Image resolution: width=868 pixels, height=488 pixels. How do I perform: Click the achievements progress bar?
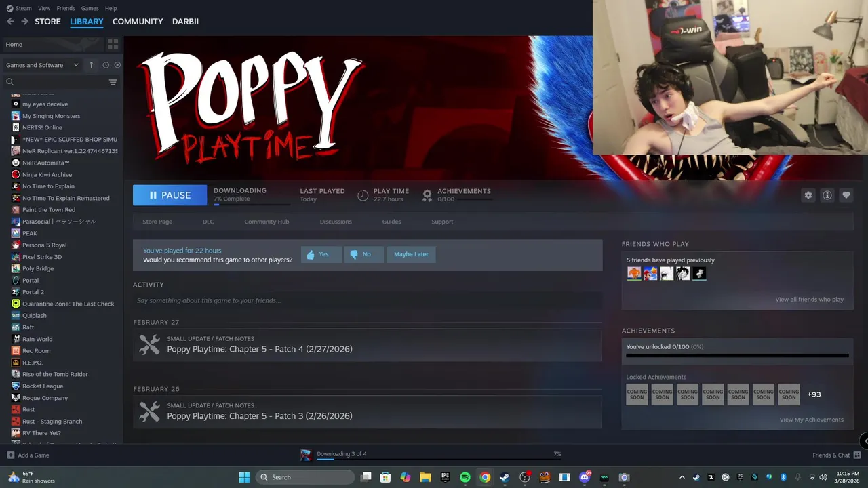point(737,355)
